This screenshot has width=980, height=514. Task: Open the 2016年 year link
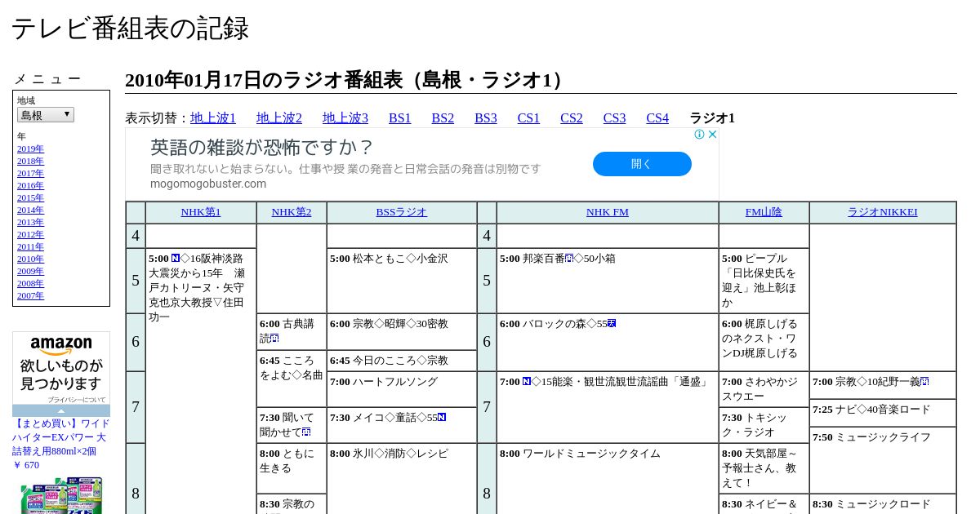(30, 185)
